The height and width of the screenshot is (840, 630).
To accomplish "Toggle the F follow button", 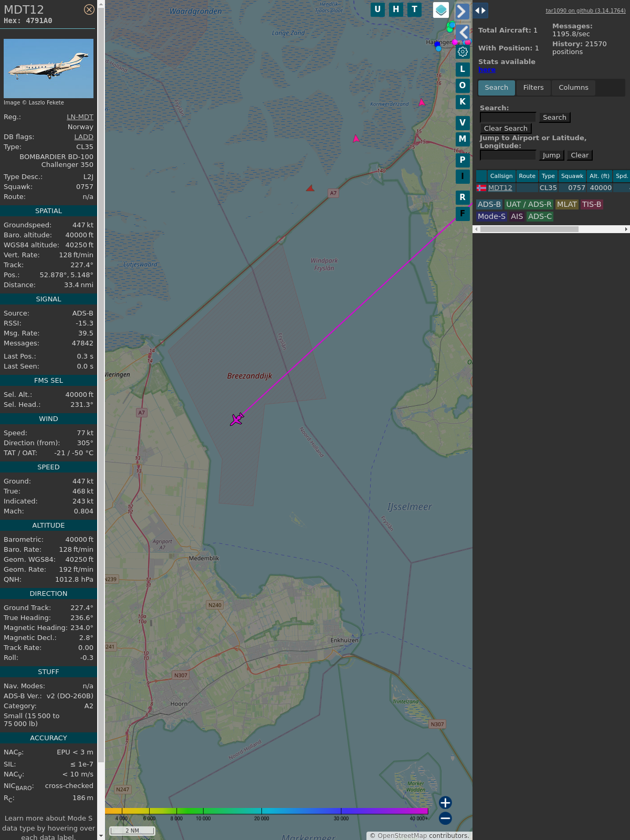I will (x=463, y=214).
